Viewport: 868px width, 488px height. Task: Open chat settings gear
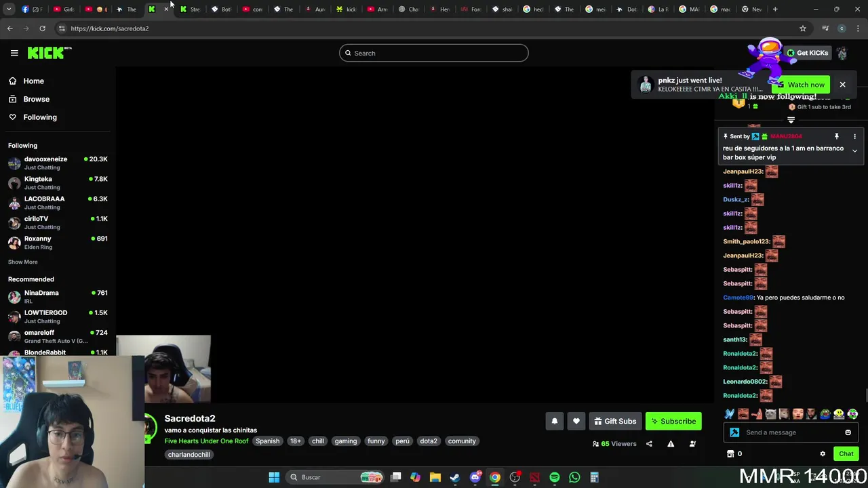[x=823, y=454]
